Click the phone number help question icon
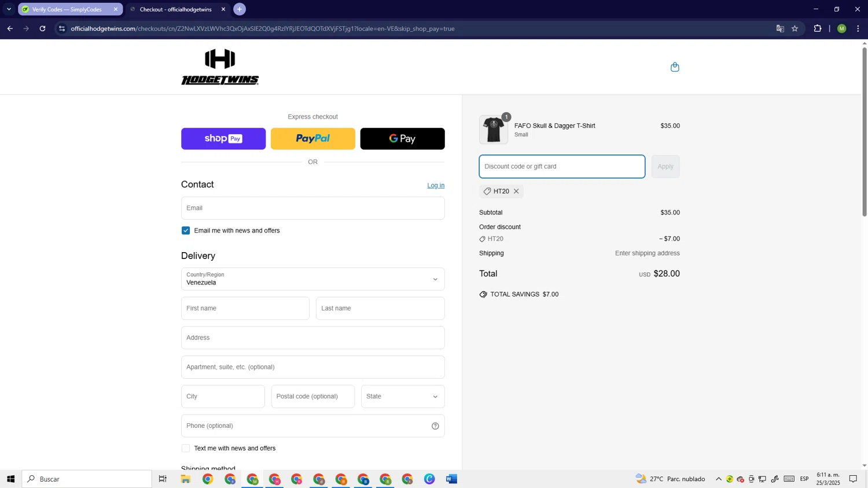This screenshot has height=488, width=868. [x=435, y=426]
